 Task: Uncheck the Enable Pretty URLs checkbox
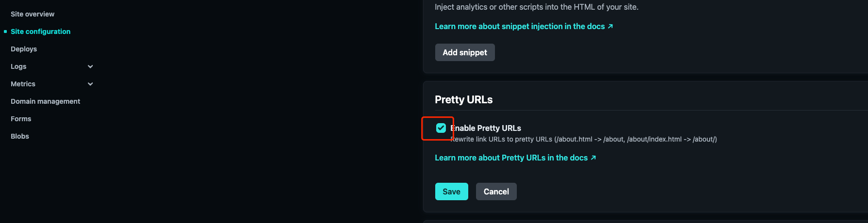(x=441, y=128)
